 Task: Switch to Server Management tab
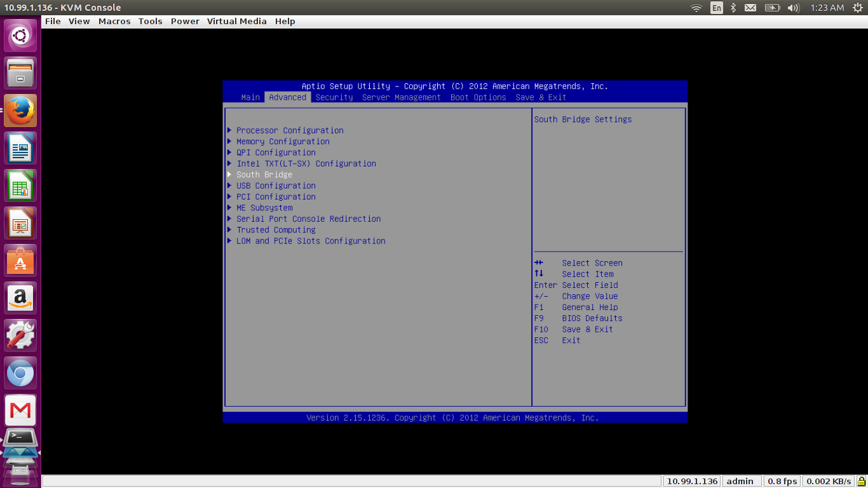[402, 97]
